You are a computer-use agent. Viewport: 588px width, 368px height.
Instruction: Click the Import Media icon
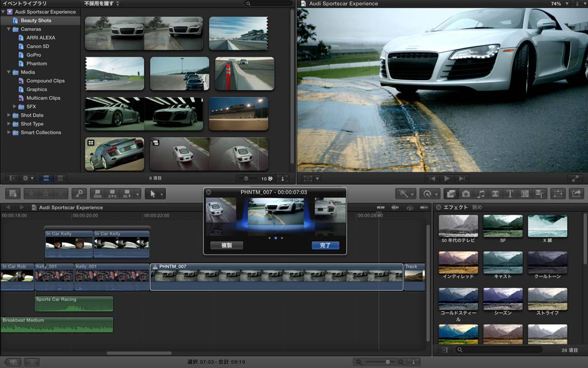point(13,194)
